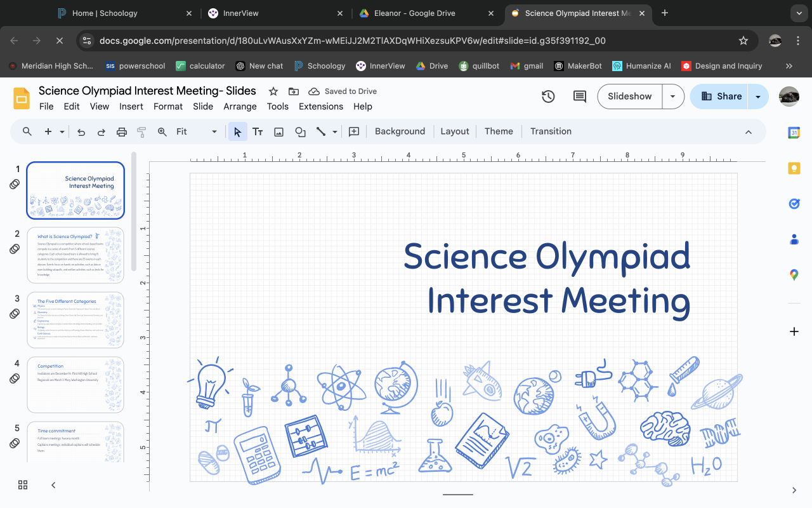The width and height of the screenshot is (812, 508).
Task: Open the Transition panel
Action: tap(551, 131)
